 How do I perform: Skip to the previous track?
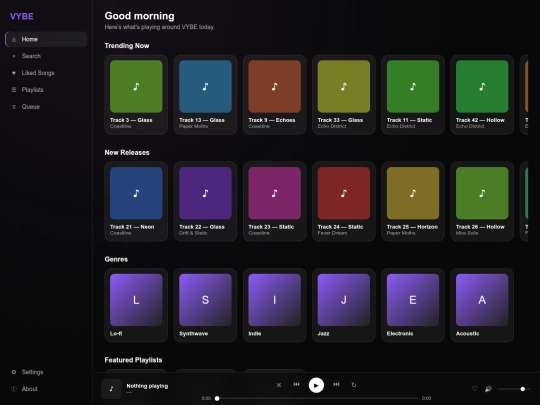[x=296, y=384]
